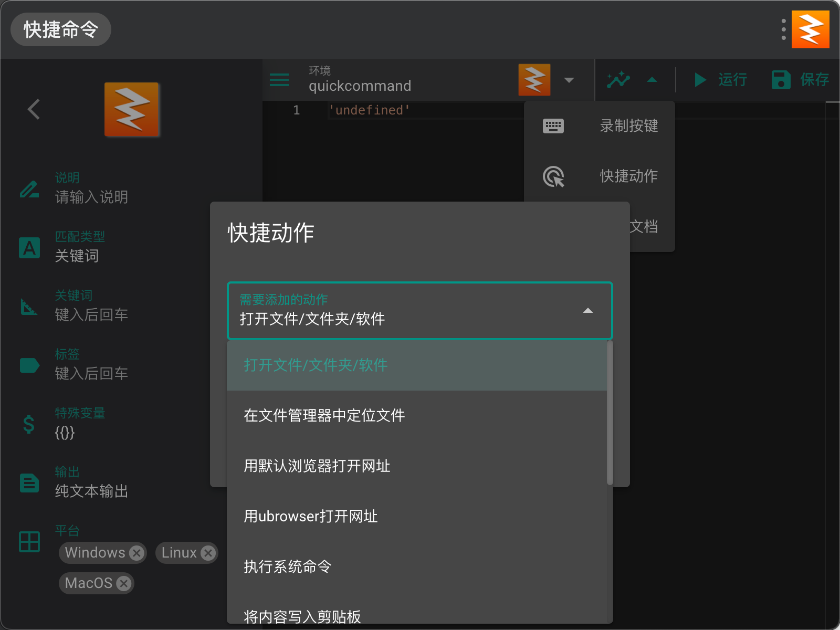Save the command with 保存 button

tap(800, 80)
